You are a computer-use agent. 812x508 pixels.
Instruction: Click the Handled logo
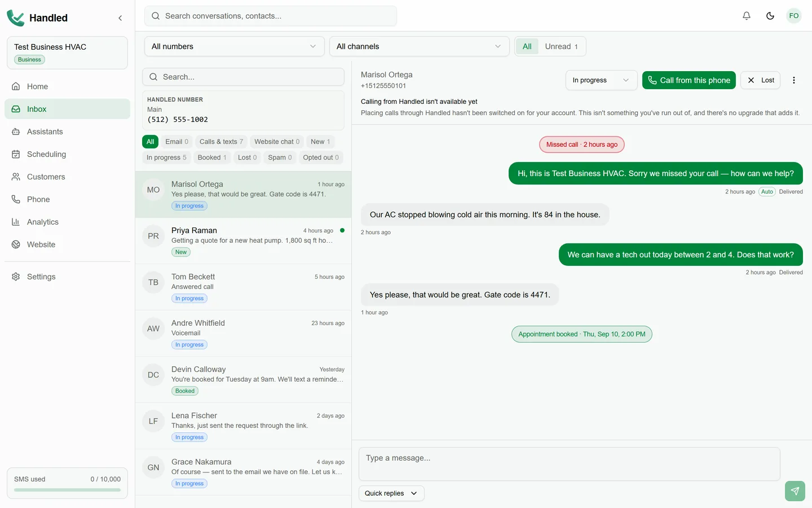tap(37, 18)
